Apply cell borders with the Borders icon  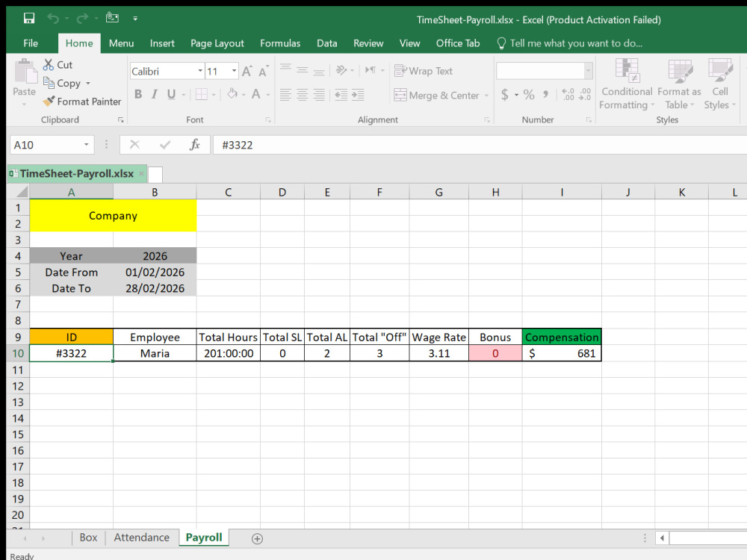(202, 94)
